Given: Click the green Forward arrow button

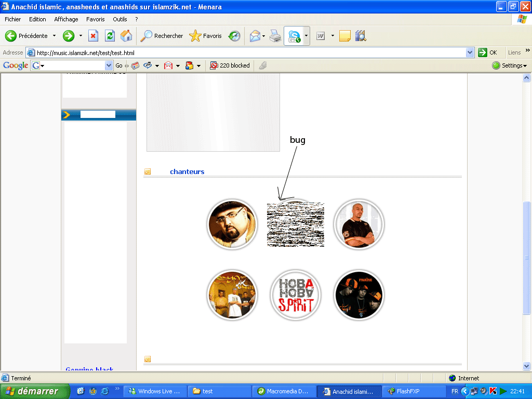Looking at the screenshot, I should tap(69, 36).
